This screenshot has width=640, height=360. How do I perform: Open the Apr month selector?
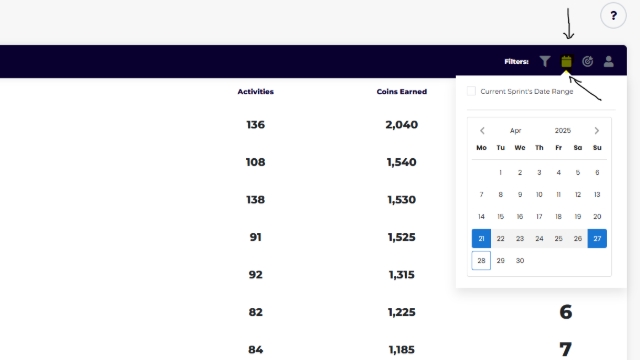coord(516,131)
